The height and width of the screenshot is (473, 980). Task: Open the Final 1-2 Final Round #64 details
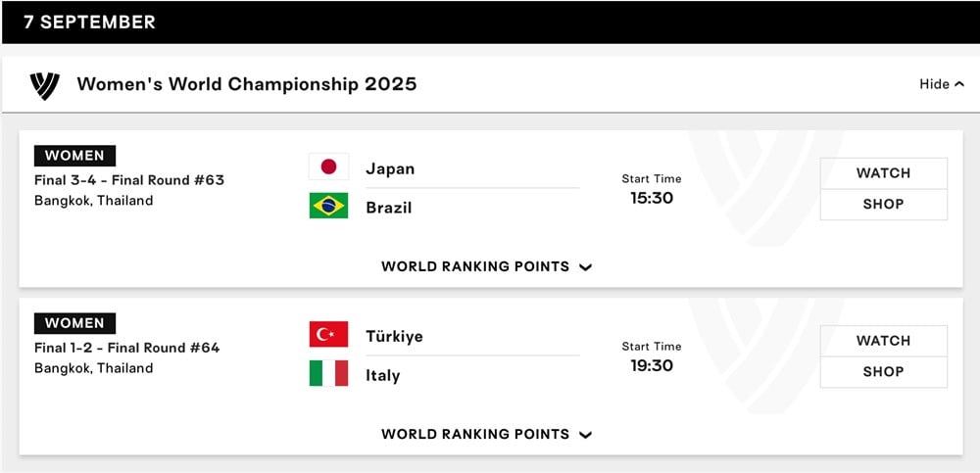click(x=127, y=348)
